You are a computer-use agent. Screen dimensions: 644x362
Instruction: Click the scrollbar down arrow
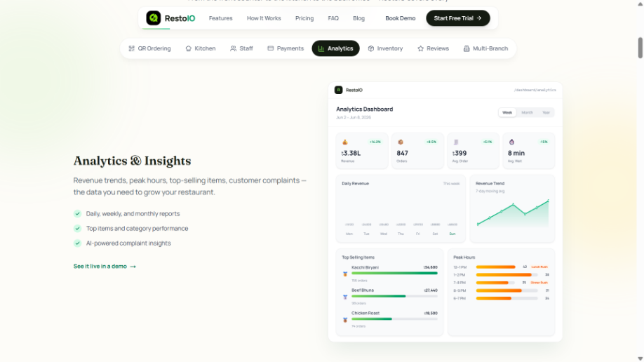pos(640,358)
